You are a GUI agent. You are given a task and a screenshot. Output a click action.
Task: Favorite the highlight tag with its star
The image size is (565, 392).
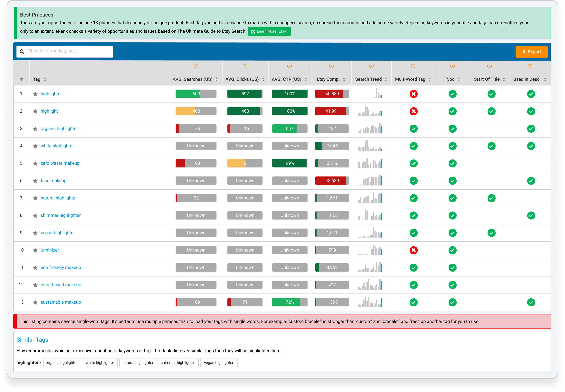point(35,111)
